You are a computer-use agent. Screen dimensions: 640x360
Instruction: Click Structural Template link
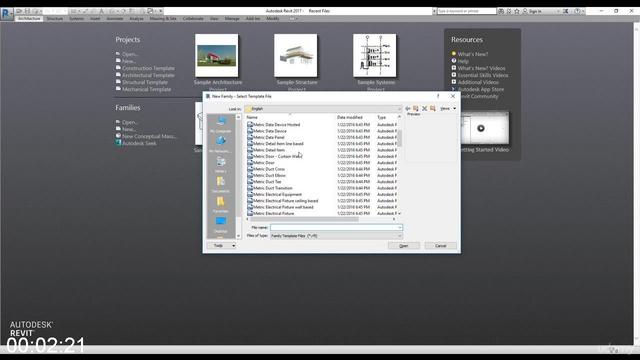[x=145, y=82]
